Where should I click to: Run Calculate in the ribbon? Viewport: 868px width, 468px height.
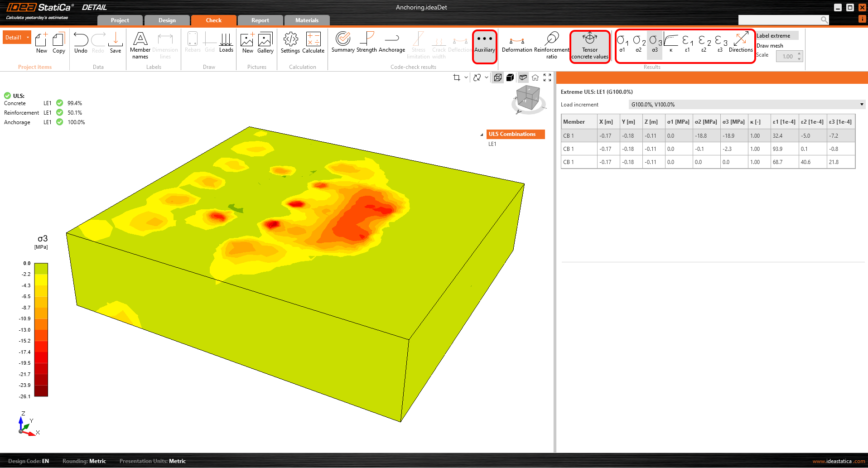313,43
